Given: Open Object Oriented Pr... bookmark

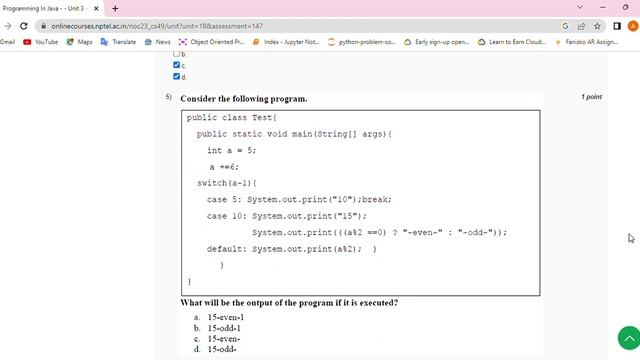Looking at the screenshot, I should click(x=211, y=42).
